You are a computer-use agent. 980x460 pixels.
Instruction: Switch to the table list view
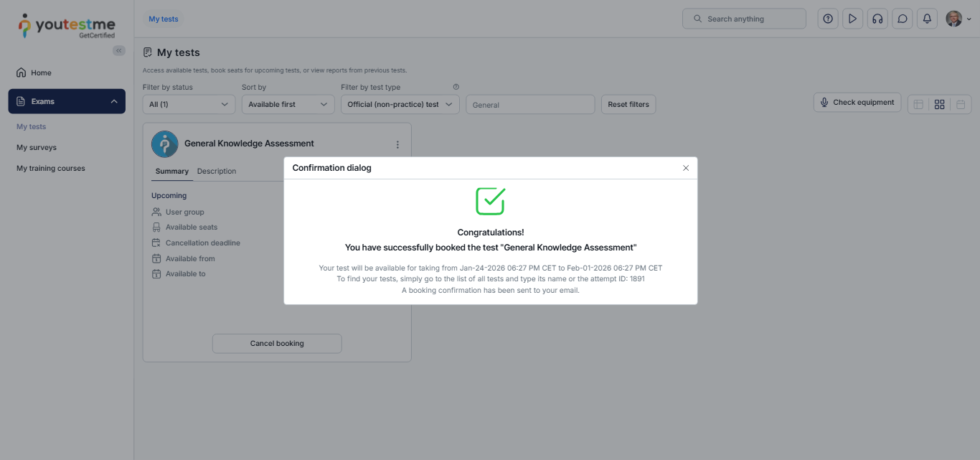(918, 105)
